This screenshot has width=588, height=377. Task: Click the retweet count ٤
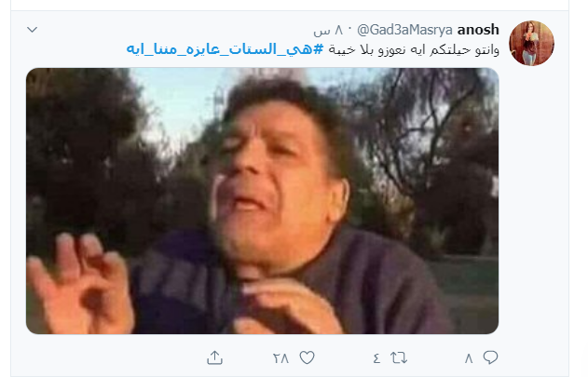(x=376, y=358)
